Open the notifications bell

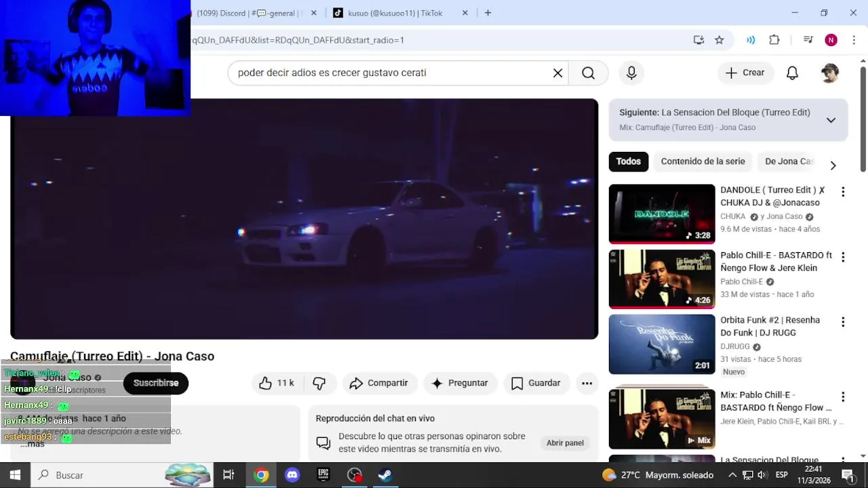coord(792,73)
